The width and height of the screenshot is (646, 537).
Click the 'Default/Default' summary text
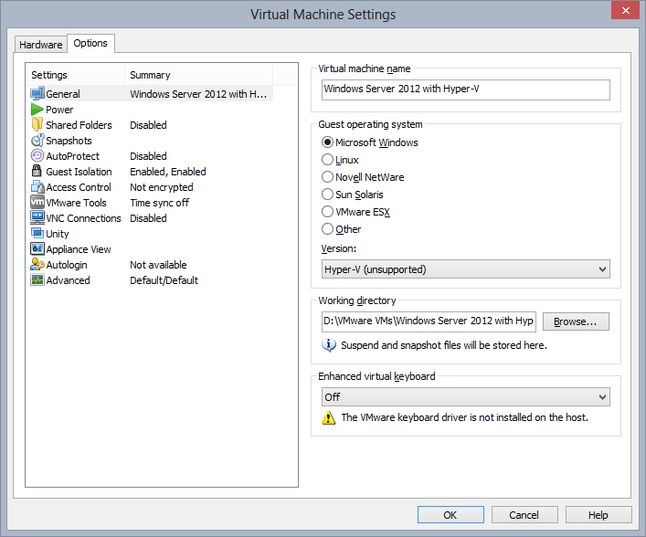[164, 280]
